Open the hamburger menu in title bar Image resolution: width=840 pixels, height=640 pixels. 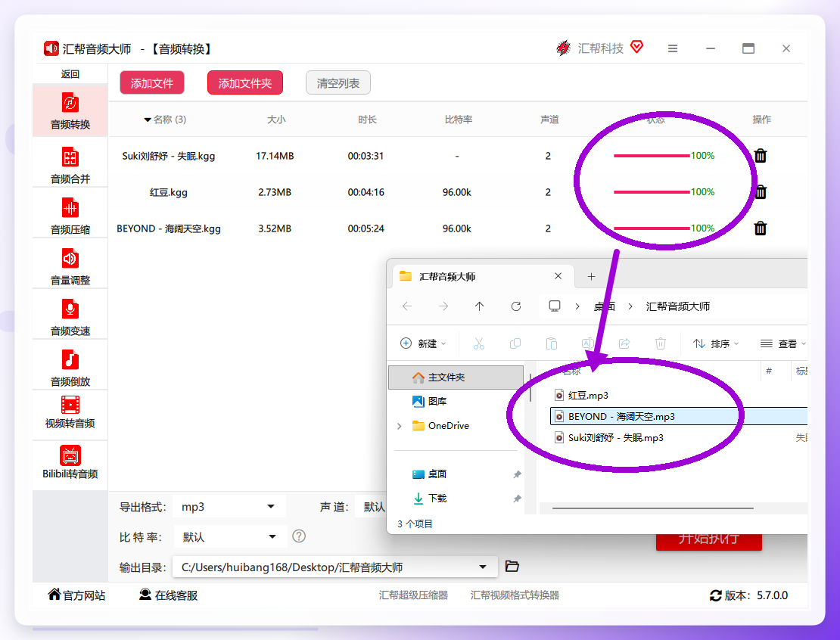[673, 48]
